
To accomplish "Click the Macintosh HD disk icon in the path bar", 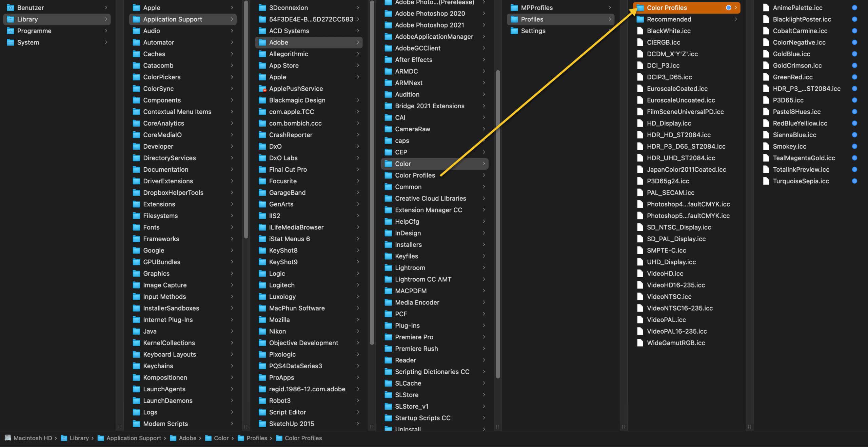I will point(8,438).
